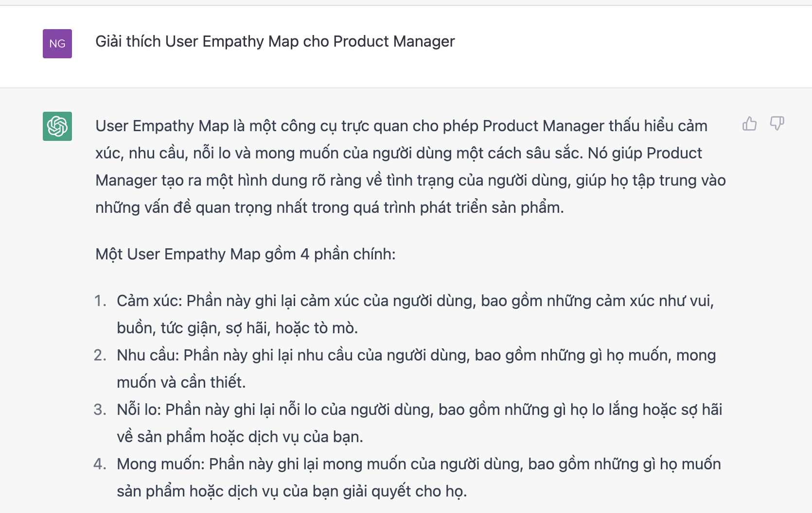Click the thumbs up icon on response
This screenshot has width=812, height=513.
(x=749, y=124)
